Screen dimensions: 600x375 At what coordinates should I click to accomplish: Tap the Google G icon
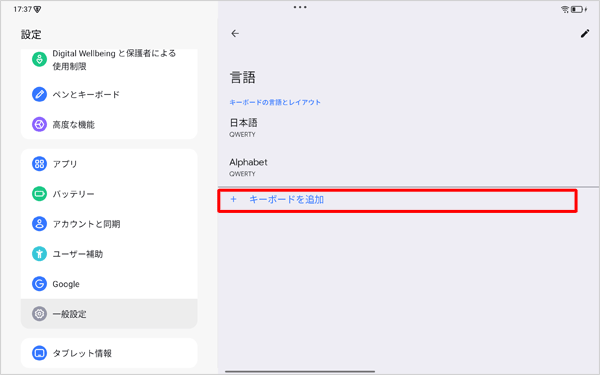point(39,284)
